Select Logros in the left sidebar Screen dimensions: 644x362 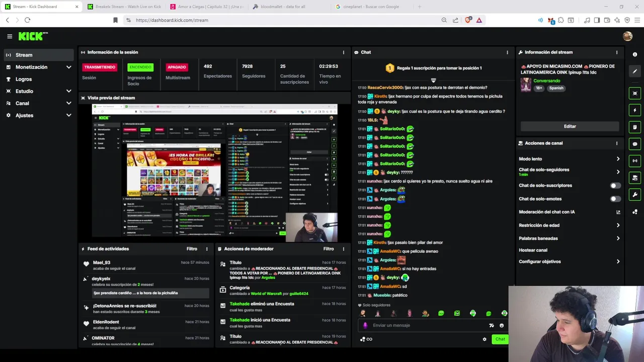pos(39,79)
